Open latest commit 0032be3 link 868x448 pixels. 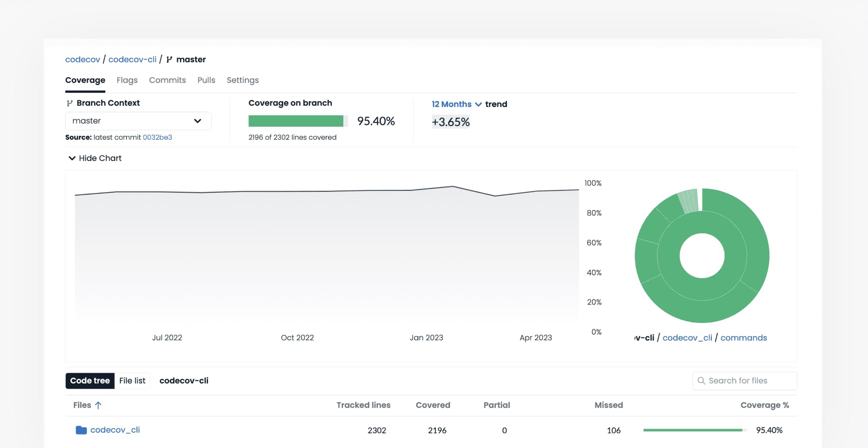(157, 137)
